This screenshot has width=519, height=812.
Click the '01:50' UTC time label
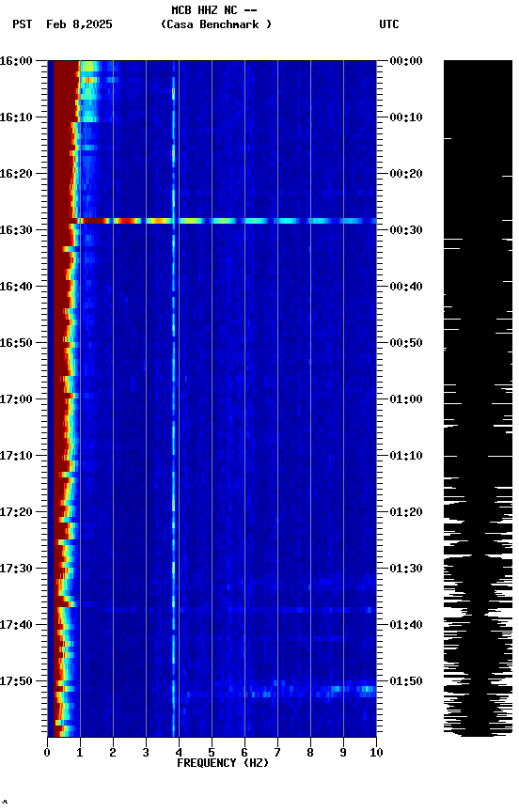[x=406, y=681]
